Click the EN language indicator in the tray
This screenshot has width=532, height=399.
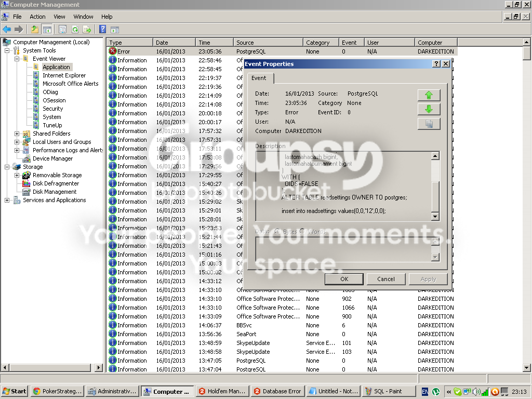pyautogui.click(x=425, y=392)
